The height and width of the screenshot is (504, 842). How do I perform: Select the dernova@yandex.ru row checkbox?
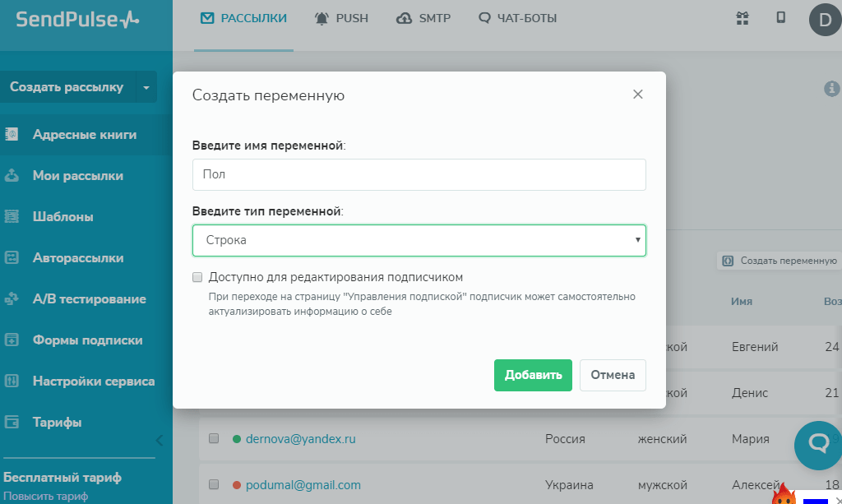click(214, 439)
